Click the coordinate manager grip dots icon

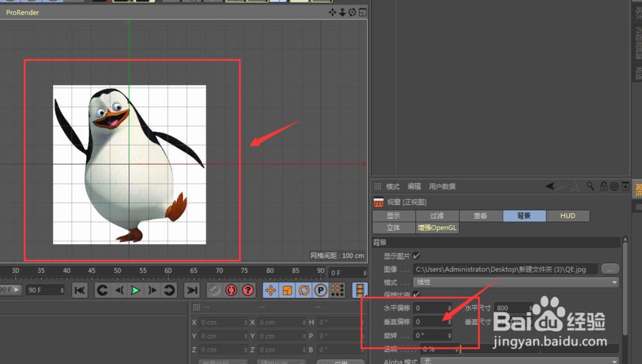click(x=196, y=307)
